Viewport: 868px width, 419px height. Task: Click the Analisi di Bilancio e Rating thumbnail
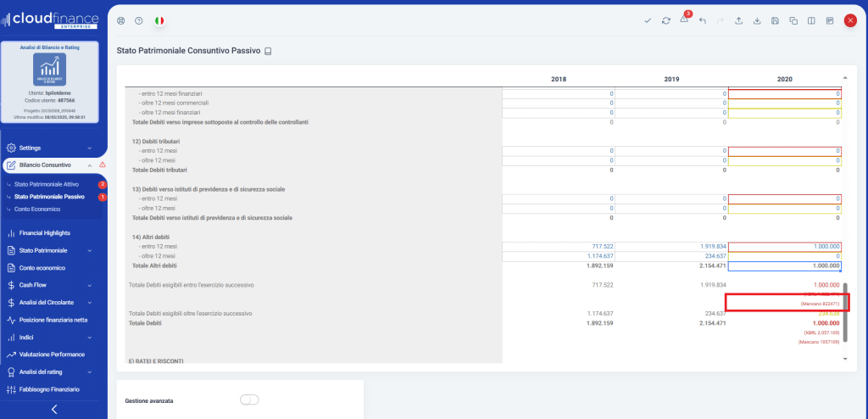(x=50, y=70)
